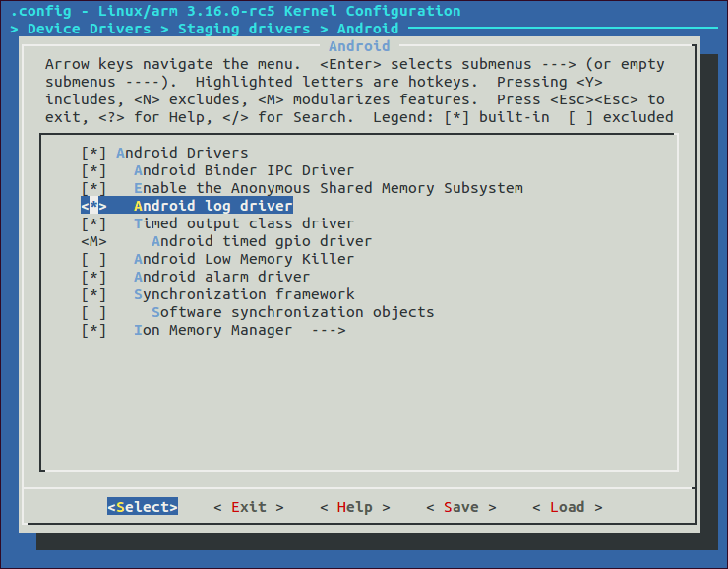Select the 'Android Drivers' menu entry

tap(182, 153)
